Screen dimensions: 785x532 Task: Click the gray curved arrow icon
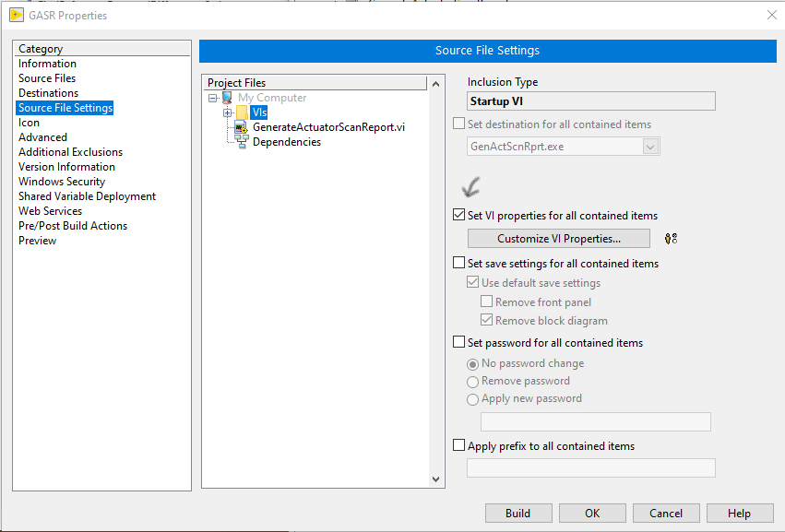pos(470,186)
